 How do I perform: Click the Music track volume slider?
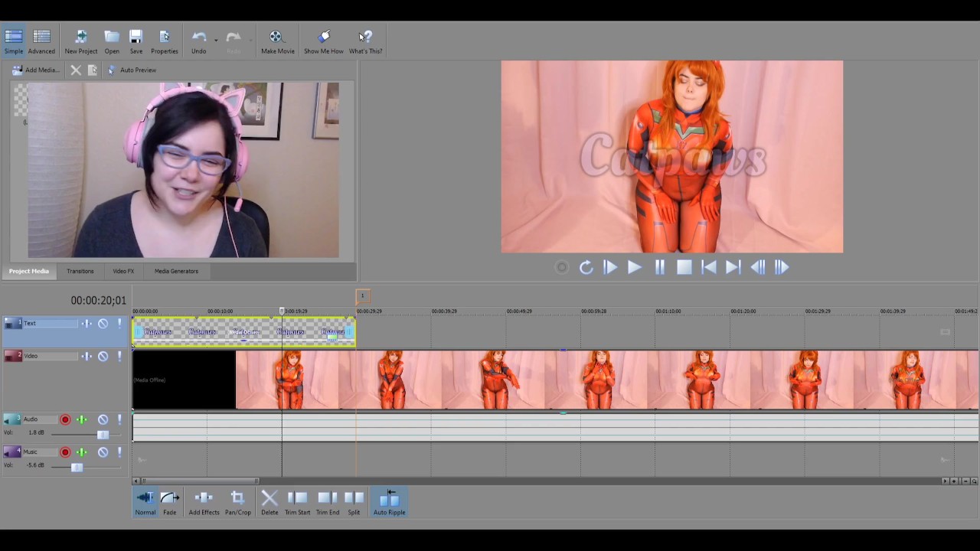pos(77,467)
